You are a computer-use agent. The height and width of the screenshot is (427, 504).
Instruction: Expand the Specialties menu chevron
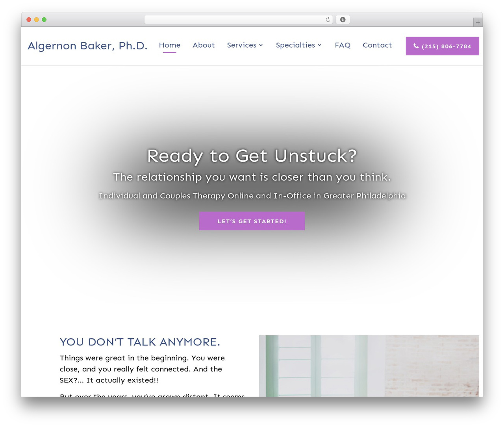click(x=319, y=45)
